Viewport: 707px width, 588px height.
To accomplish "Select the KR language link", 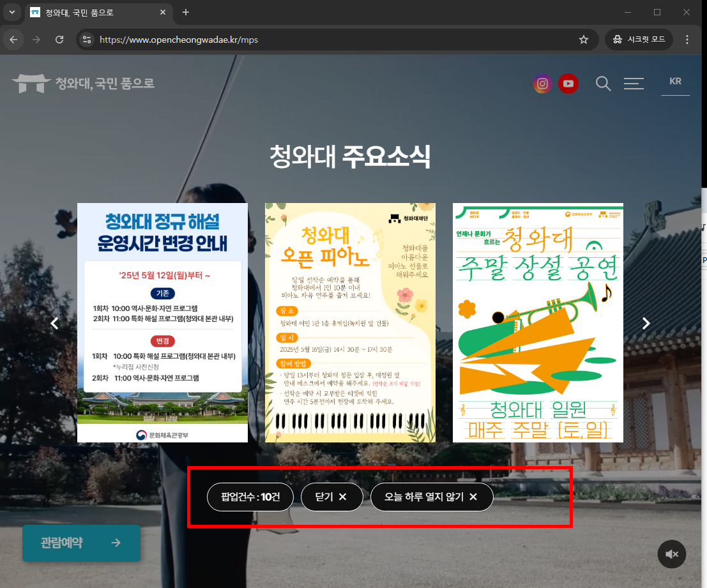I will [x=675, y=81].
